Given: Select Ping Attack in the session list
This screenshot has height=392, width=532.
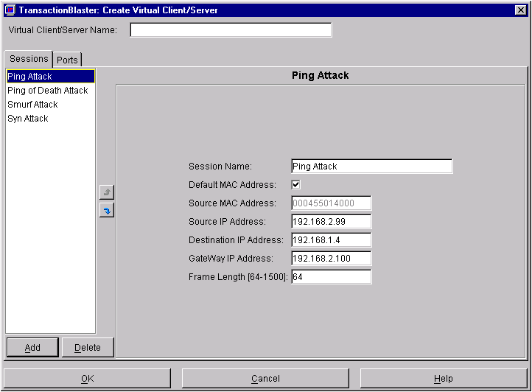Looking at the screenshot, I should pos(51,77).
